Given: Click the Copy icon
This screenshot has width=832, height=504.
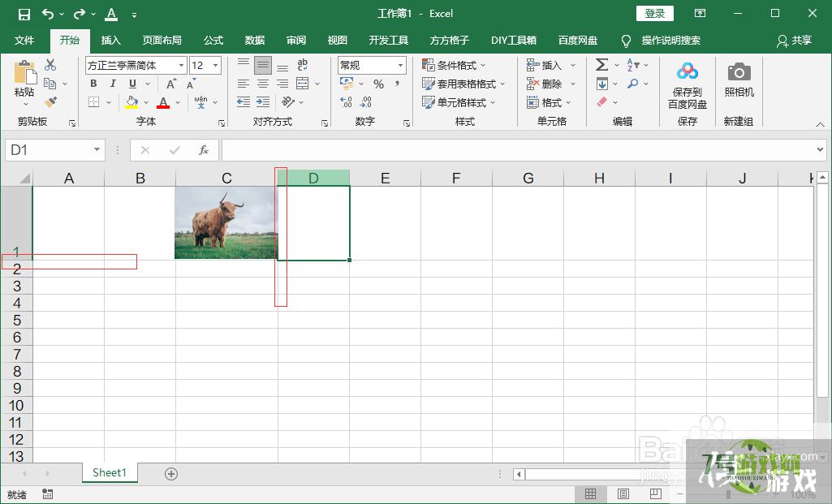Looking at the screenshot, I should click(x=50, y=84).
